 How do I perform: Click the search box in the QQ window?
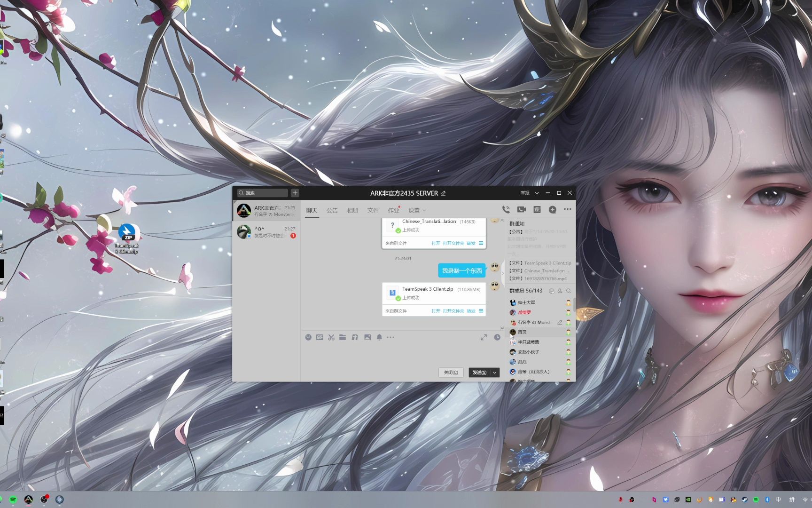pos(262,193)
